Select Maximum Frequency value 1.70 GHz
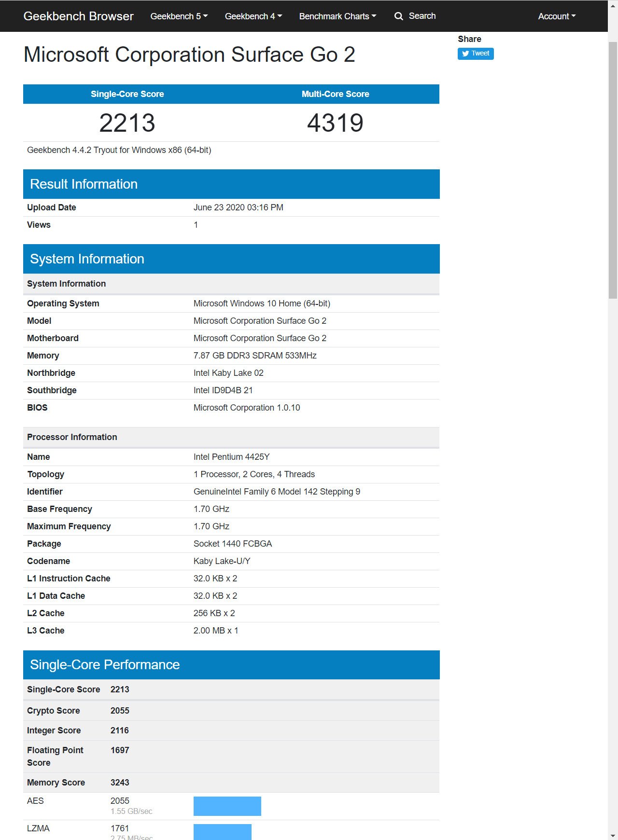Viewport: 618px width, 840px height. pyautogui.click(x=211, y=526)
